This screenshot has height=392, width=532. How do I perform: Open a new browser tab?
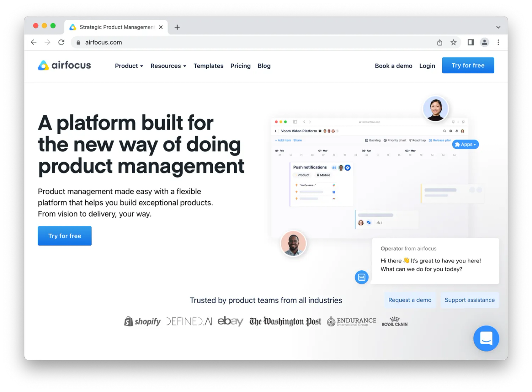pos(177,27)
